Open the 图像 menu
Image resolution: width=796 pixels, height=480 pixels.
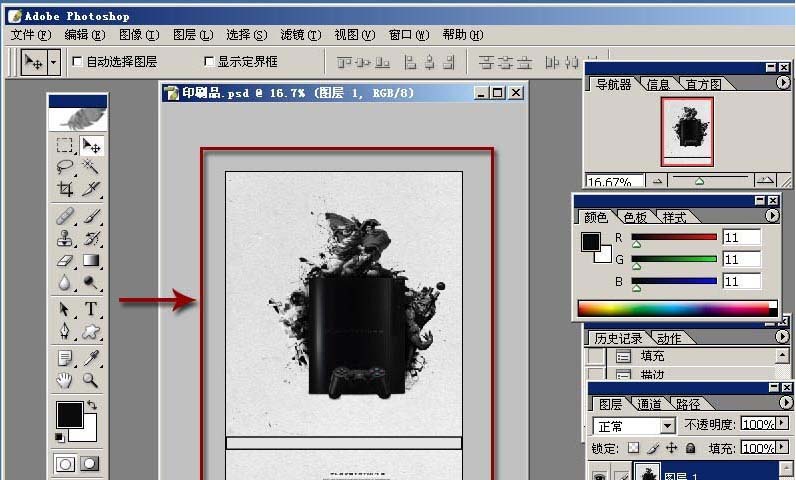click(x=139, y=35)
